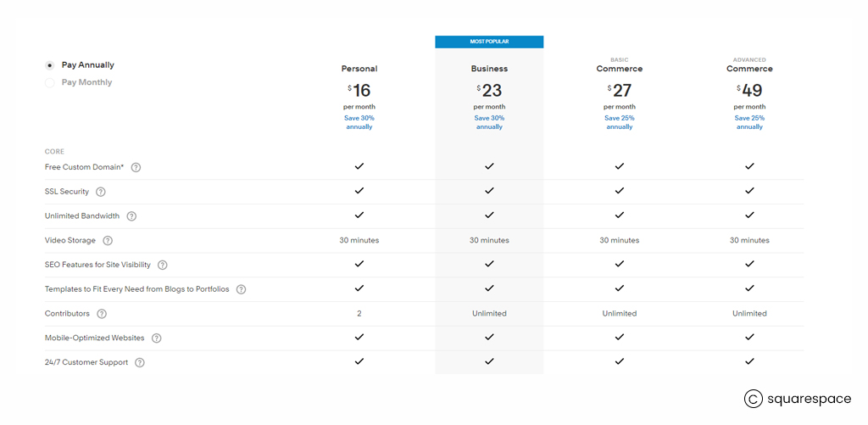Click the $27 Basic Commerce price
Image resolution: width=868 pixels, height=425 pixels.
620,90
